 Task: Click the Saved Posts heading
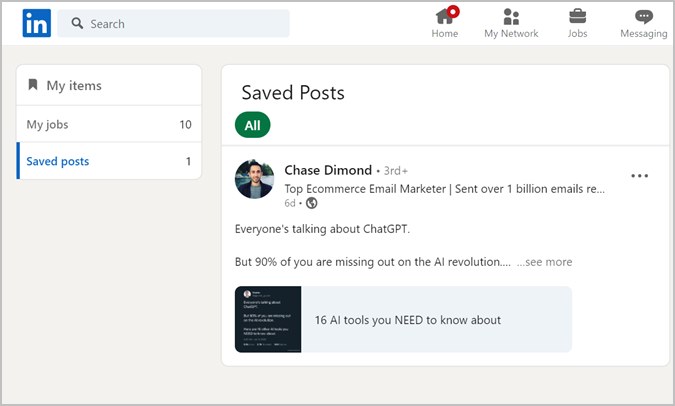point(293,93)
